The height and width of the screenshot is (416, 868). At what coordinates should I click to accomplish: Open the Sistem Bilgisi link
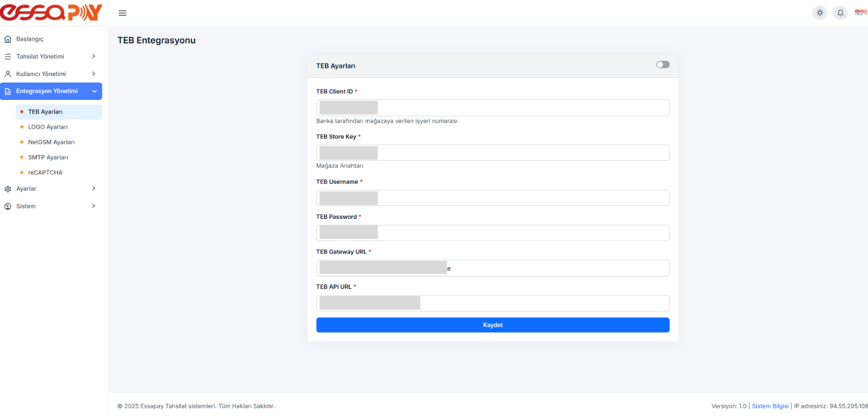pos(770,406)
